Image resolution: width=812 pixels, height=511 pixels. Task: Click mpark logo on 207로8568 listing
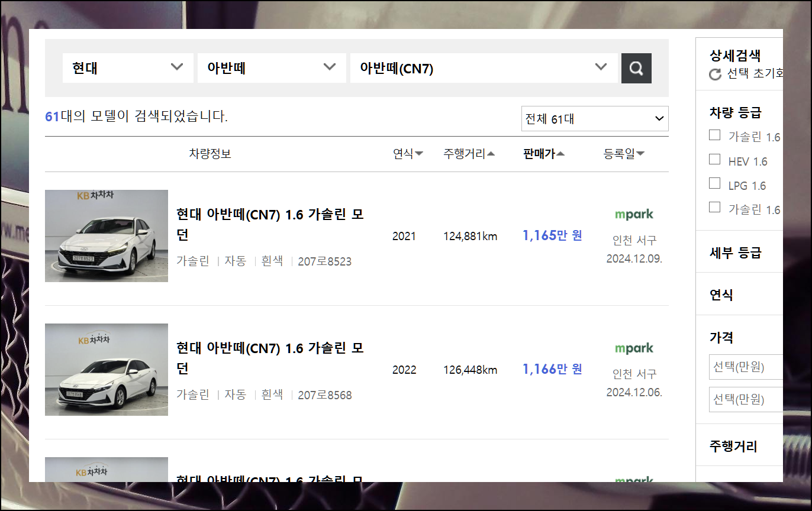(634, 348)
